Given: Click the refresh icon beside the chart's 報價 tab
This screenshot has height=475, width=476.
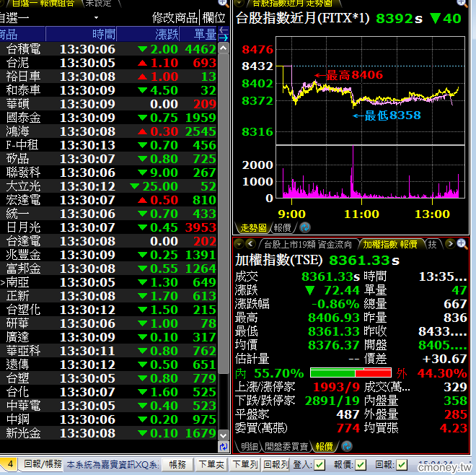Looking at the screenshot, I should tap(304, 227).
